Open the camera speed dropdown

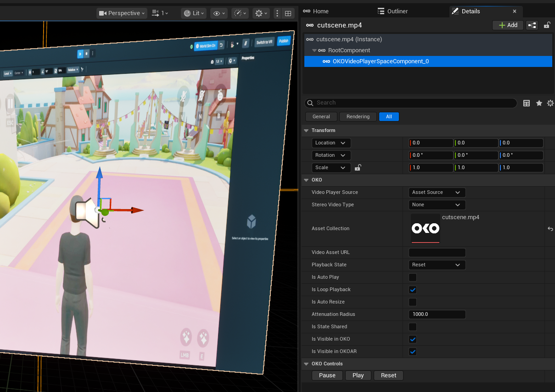coord(160,13)
